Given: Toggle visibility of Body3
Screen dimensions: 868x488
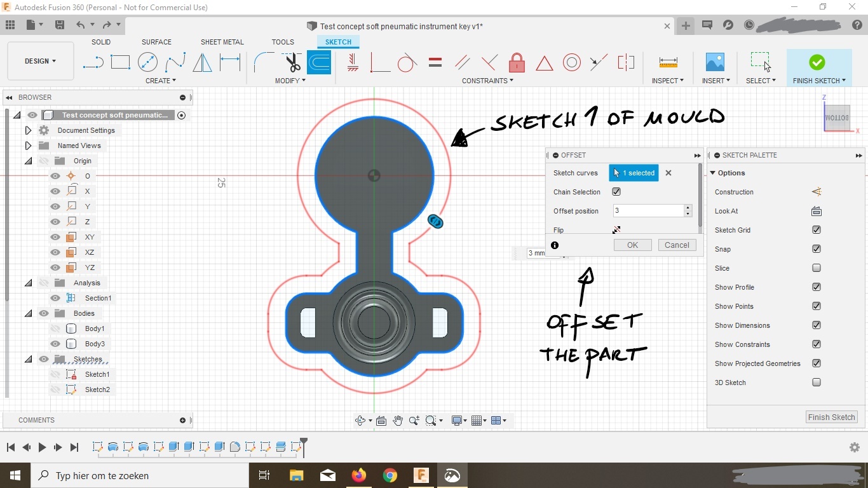Looking at the screenshot, I should tap(55, 344).
